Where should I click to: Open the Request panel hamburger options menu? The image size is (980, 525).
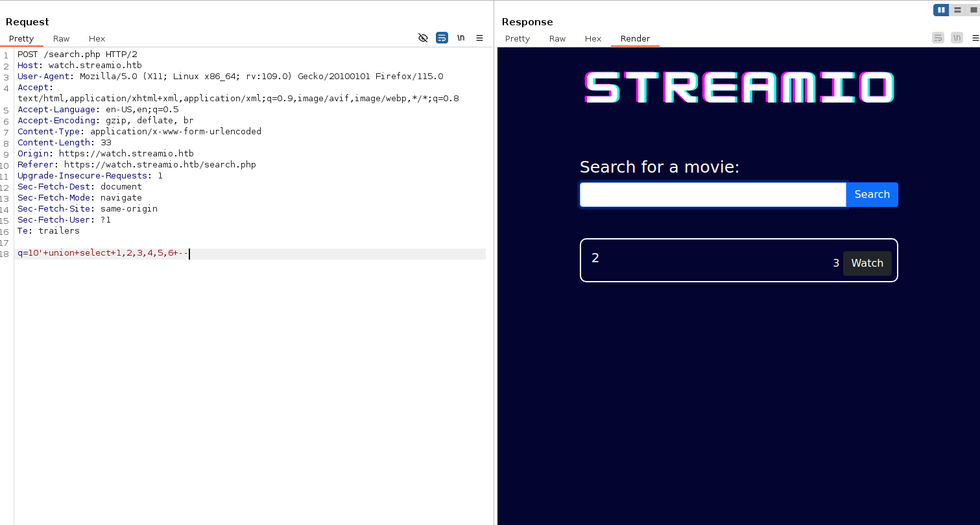click(479, 38)
